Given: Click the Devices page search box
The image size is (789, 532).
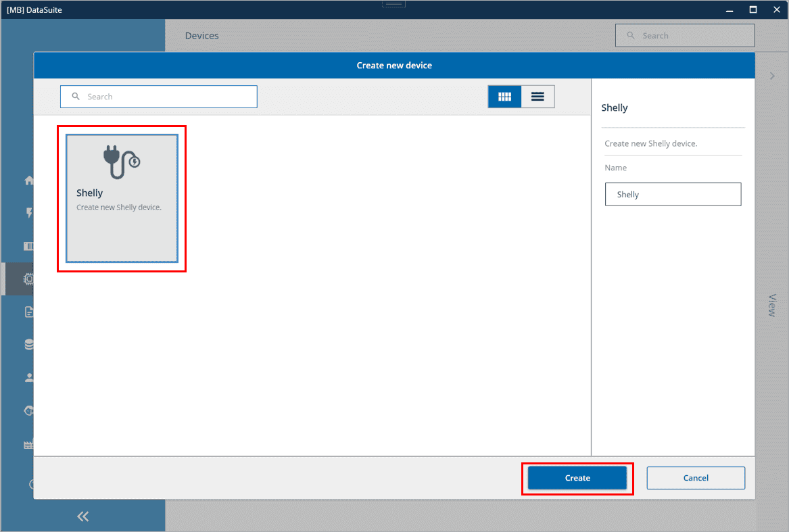Looking at the screenshot, I should tap(685, 36).
